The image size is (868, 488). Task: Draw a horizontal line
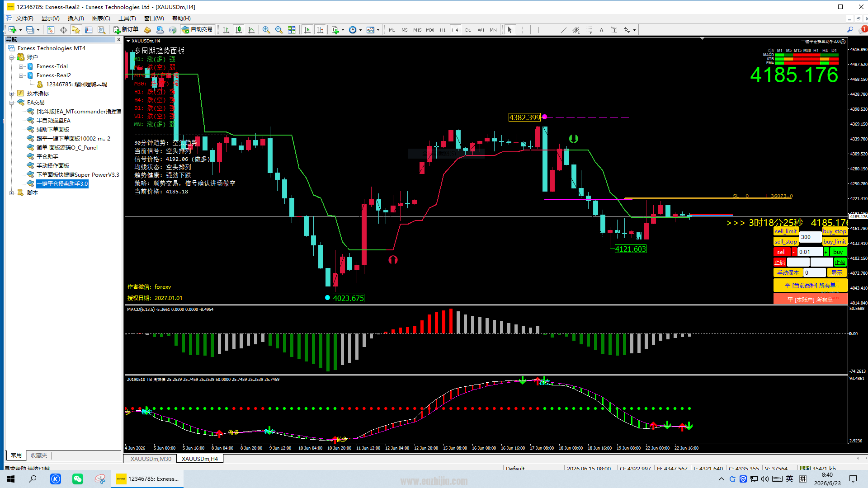551,30
